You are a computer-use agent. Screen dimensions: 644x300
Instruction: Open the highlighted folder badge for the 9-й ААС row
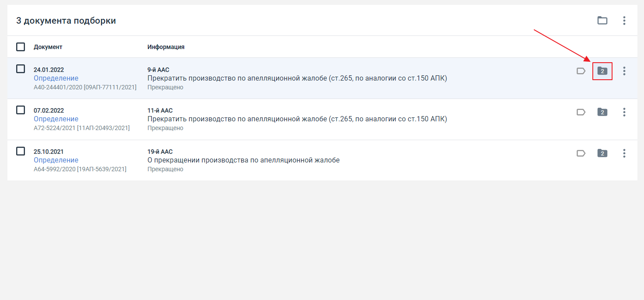click(x=602, y=71)
